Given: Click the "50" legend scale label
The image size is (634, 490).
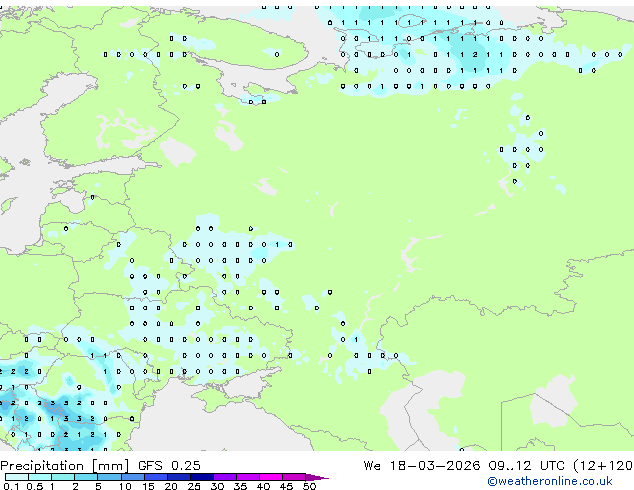Looking at the screenshot, I should point(309,486).
